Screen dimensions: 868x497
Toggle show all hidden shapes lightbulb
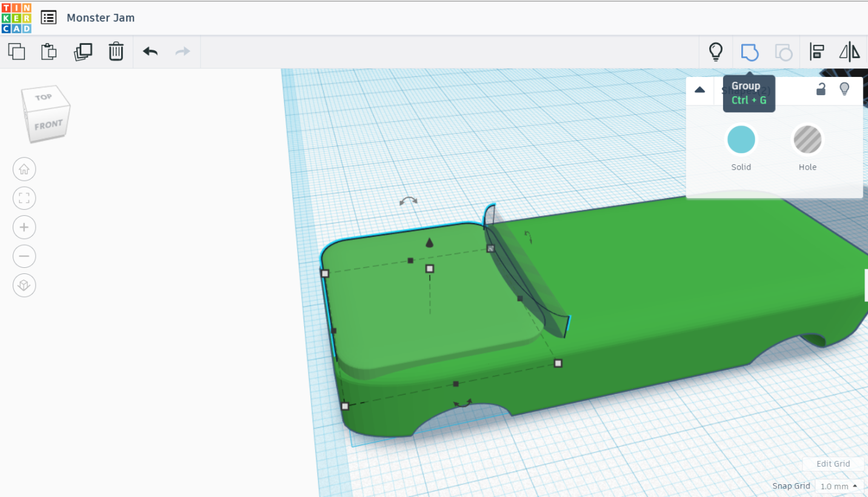(x=716, y=52)
